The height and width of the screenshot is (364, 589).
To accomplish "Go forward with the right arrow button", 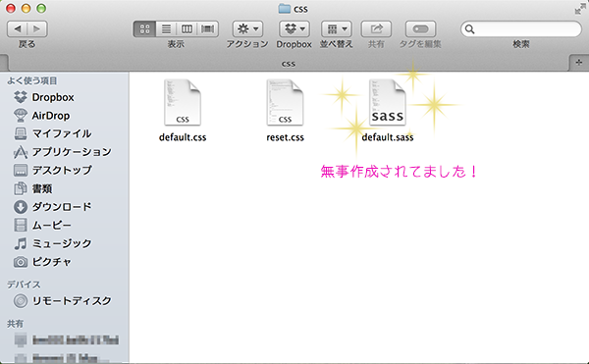I will coord(37,28).
